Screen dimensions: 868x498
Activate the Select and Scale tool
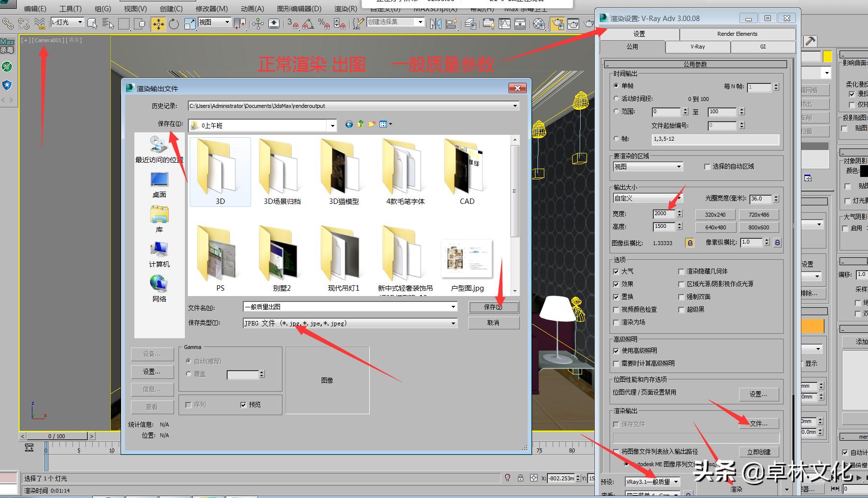coord(190,23)
